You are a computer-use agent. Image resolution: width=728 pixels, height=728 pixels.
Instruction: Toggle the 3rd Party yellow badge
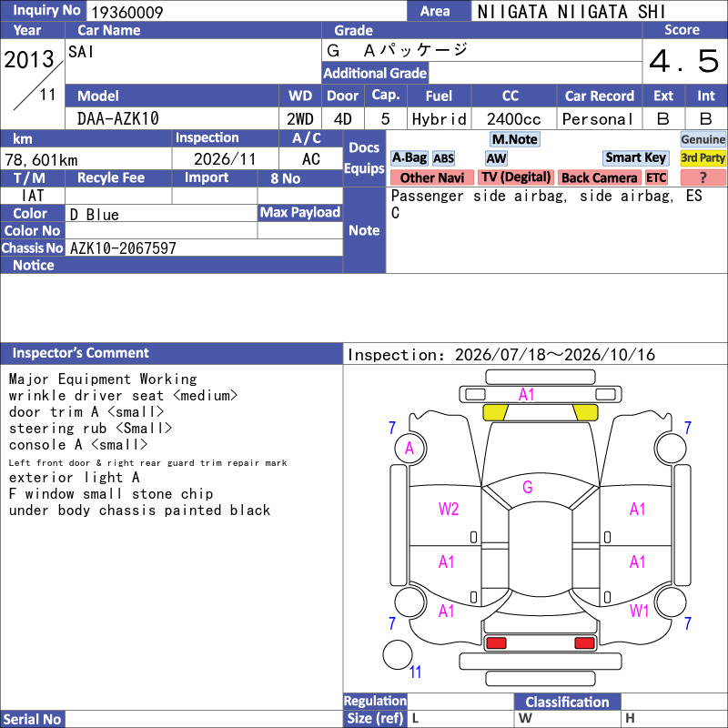pos(703,158)
